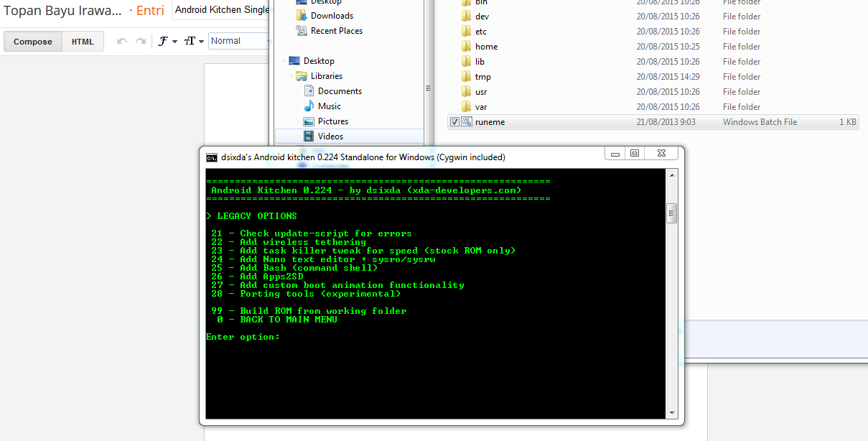The image size is (868, 441).
Task: Click home folder date 20/08/2015 10:25
Action: (668, 47)
